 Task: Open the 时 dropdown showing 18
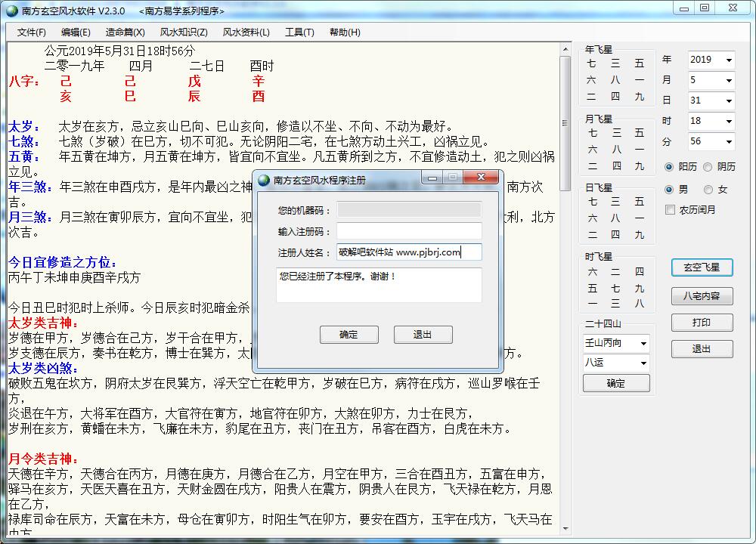pyautogui.click(x=729, y=121)
